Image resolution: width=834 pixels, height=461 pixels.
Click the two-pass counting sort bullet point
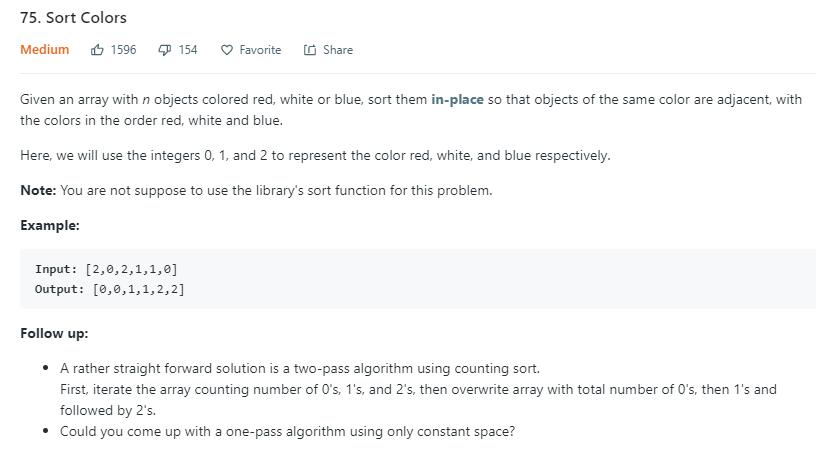[300, 369]
